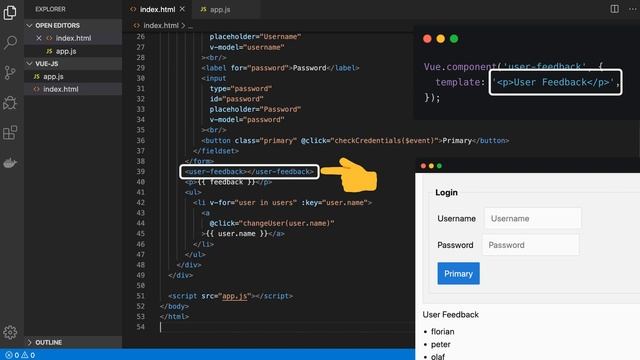Click line number 51 in the gutter
This screenshot has height=360, width=640.
click(x=140, y=296)
